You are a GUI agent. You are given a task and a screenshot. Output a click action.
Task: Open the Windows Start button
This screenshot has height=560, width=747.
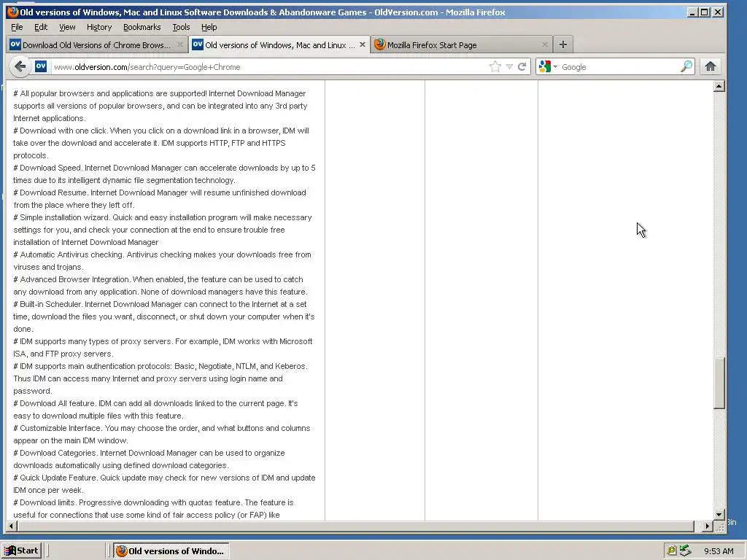tap(21, 551)
